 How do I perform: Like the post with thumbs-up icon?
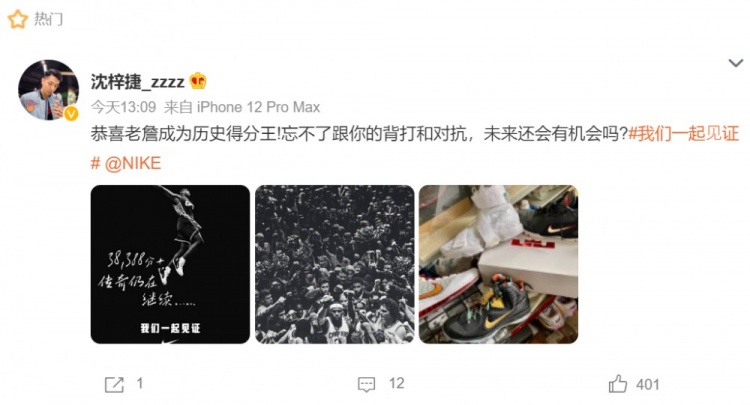[x=618, y=384]
